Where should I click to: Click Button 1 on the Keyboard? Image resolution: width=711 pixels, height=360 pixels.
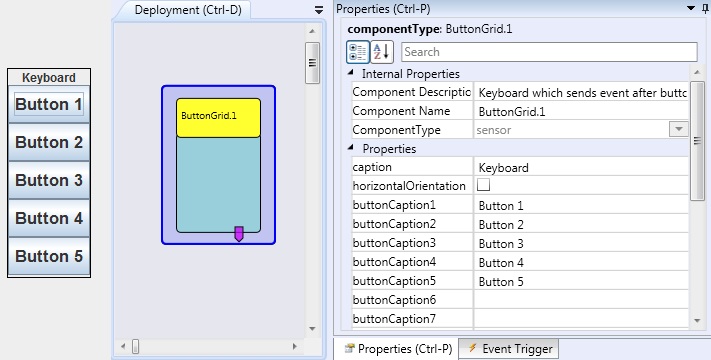49,104
